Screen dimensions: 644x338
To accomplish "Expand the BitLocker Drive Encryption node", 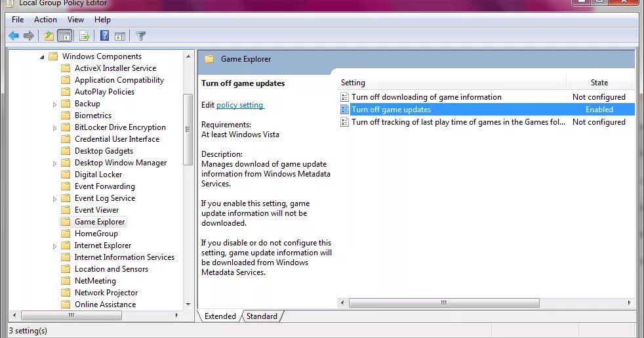I will 54,128.
